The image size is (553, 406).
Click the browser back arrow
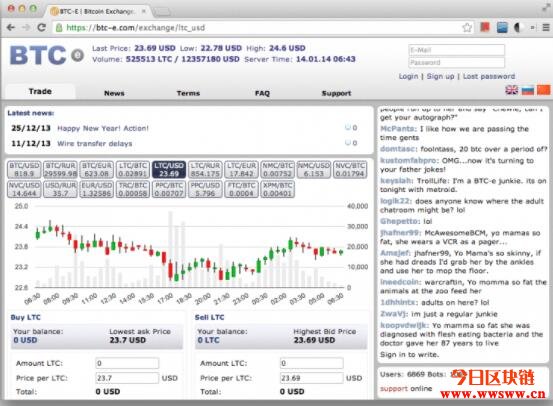point(11,28)
